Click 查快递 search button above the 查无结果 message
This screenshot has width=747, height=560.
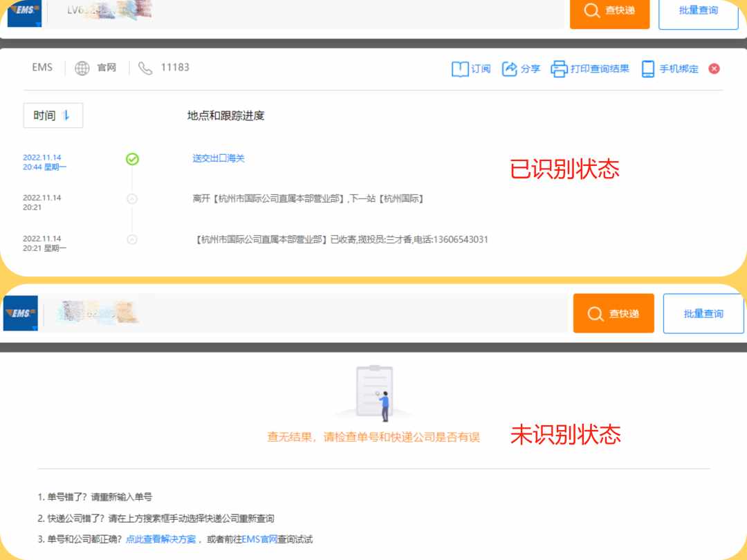coord(614,313)
